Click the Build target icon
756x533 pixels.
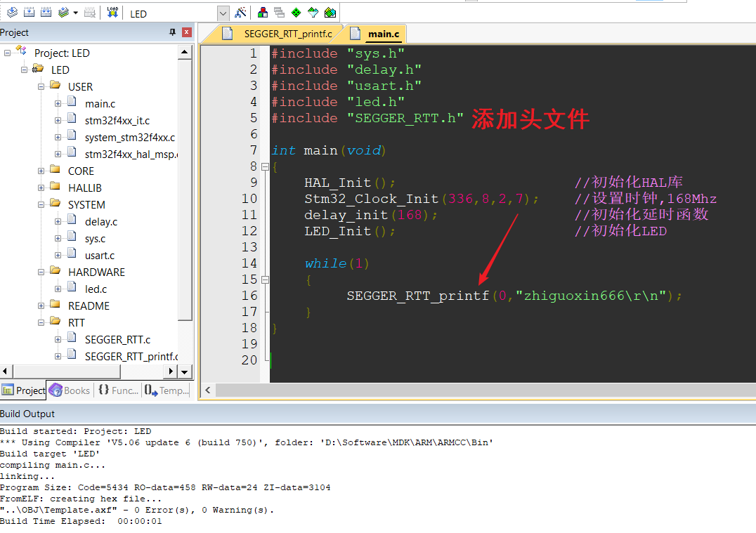click(29, 13)
